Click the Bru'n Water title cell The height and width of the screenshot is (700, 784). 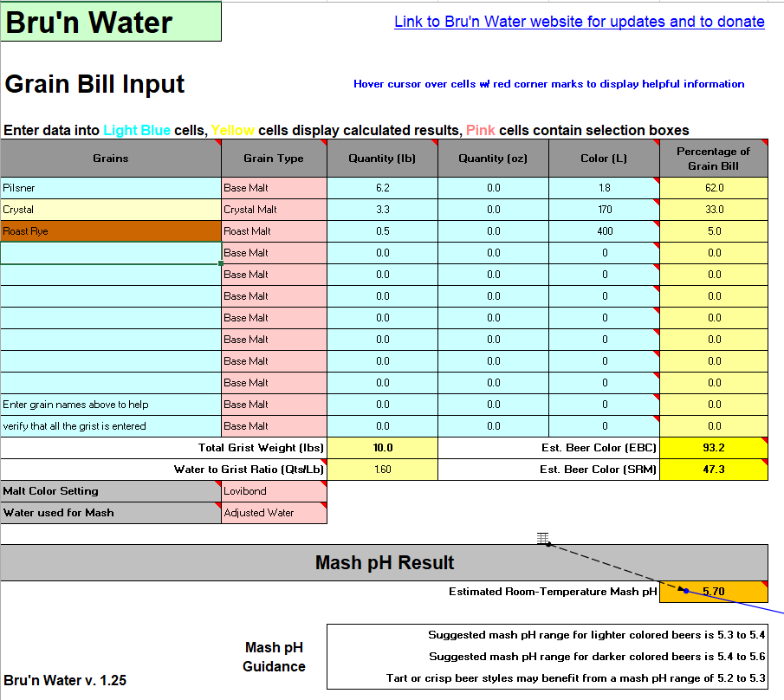tap(111, 22)
